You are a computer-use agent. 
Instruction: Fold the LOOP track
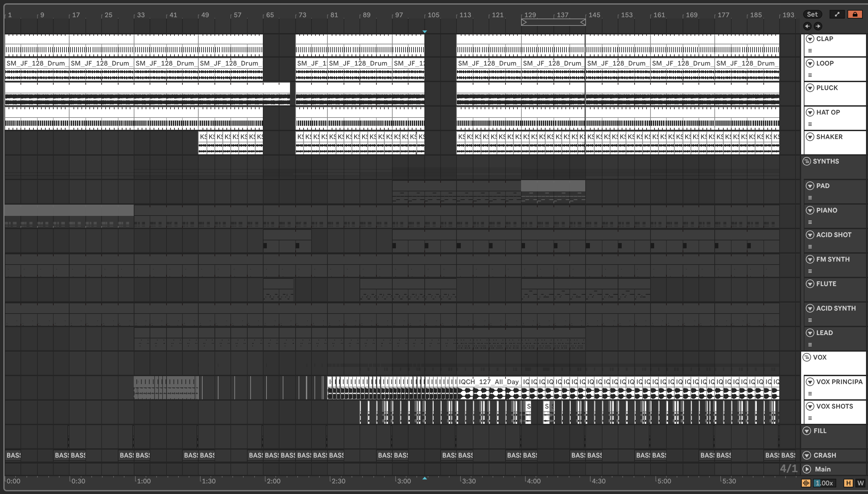point(810,63)
